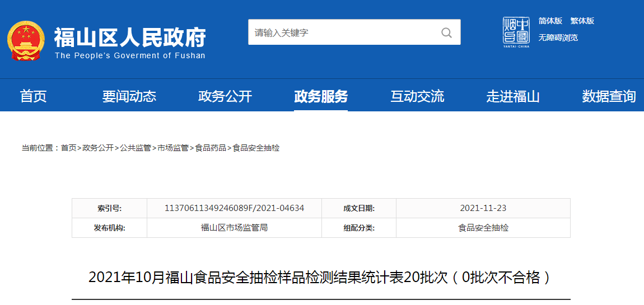The height and width of the screenshot is (305, 644).
Task: Open the 政务公开 navigation tab
Action: click(x=225, y=96)
